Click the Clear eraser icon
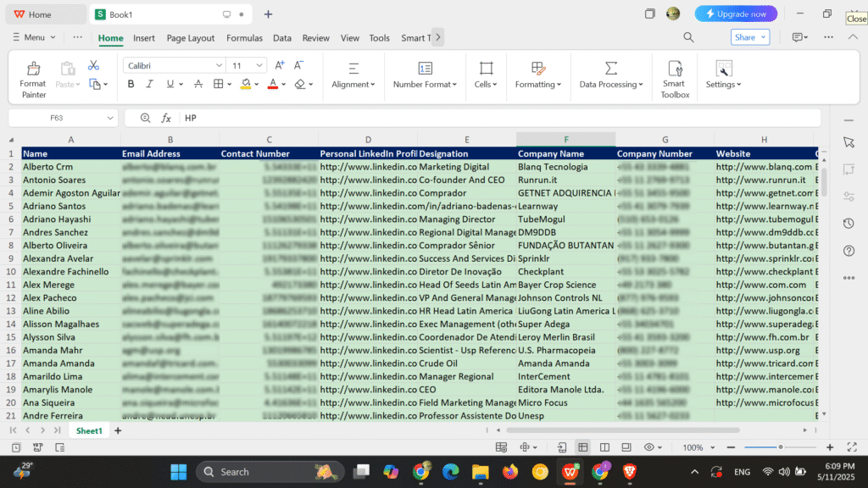Screen dimensions: 868x488 click(x=300, y=84)
